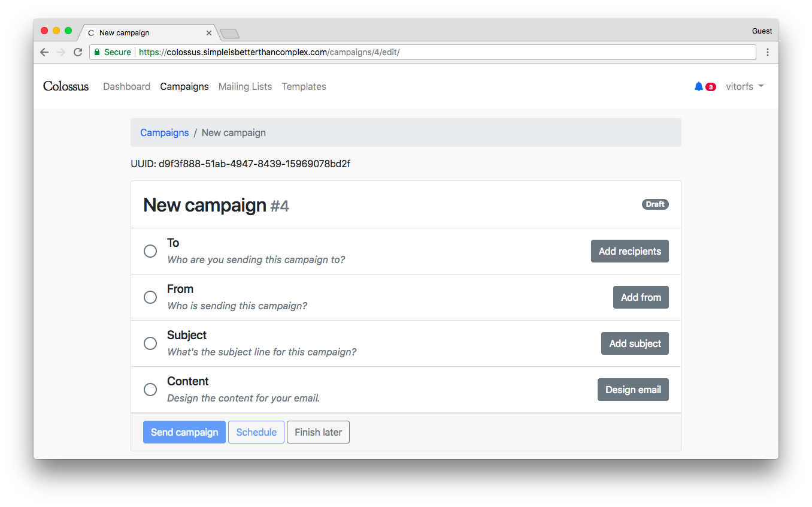Image resolution: width=812 pixels, height=507 pixels.
Task: Follow the Campaigns breadcrumb link
Action: pyautogui.click(x=164, y=132)
